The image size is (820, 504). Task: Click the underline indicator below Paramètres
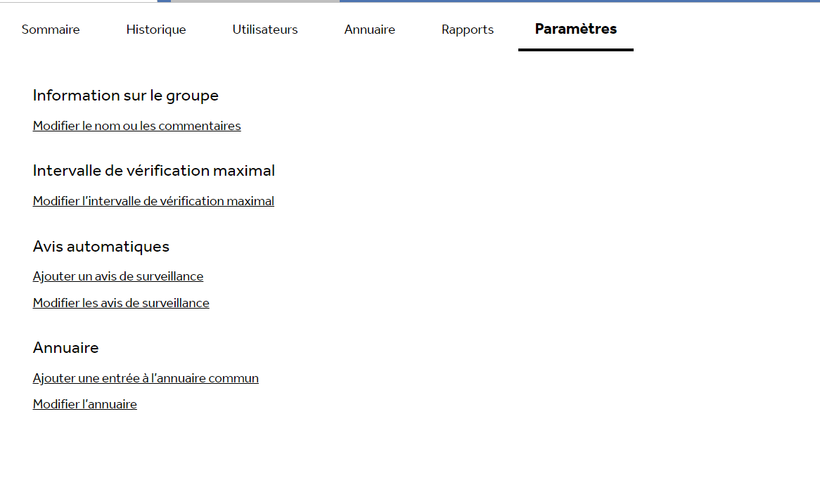coord(575,50)
